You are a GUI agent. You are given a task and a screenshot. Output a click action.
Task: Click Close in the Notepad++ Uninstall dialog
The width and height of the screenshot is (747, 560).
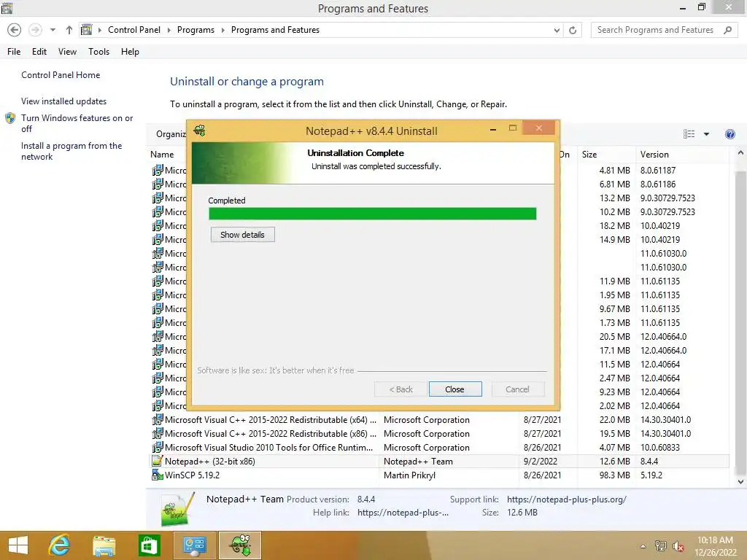(x=455, y=389)
